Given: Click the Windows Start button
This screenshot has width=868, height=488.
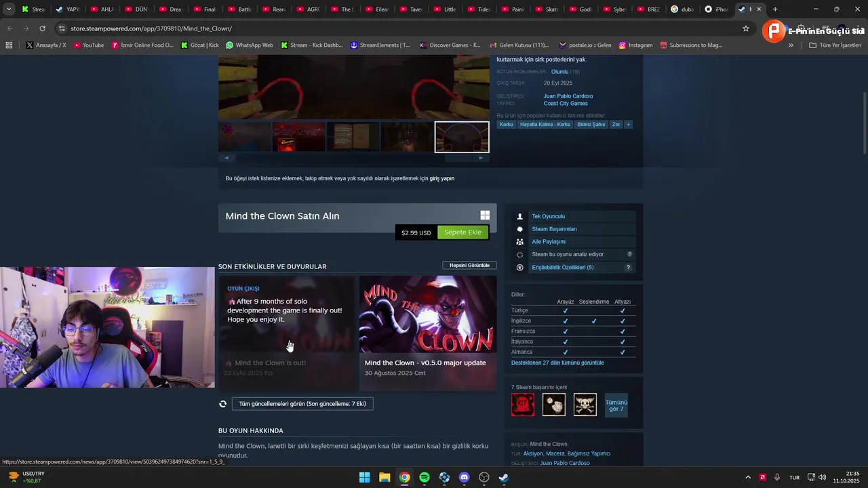Looking at the screenshot, I should [x=364, y=477].
